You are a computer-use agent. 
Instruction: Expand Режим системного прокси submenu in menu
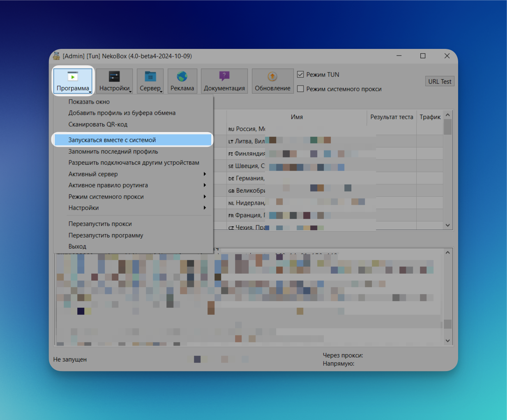point(133,196)
